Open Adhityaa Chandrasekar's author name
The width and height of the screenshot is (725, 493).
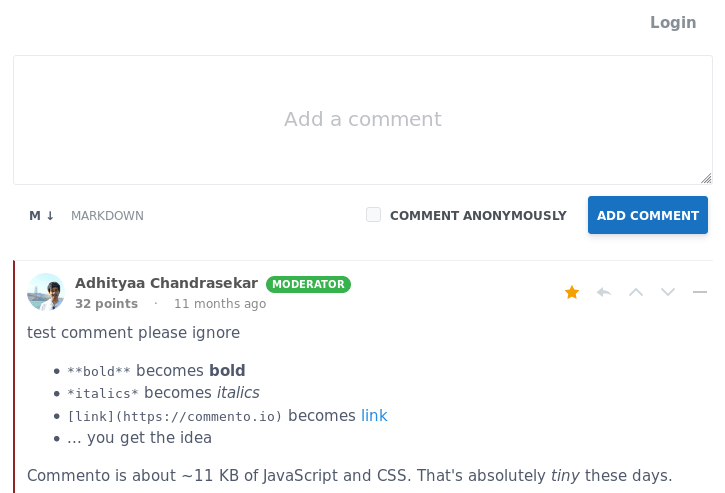coord(166,283)
